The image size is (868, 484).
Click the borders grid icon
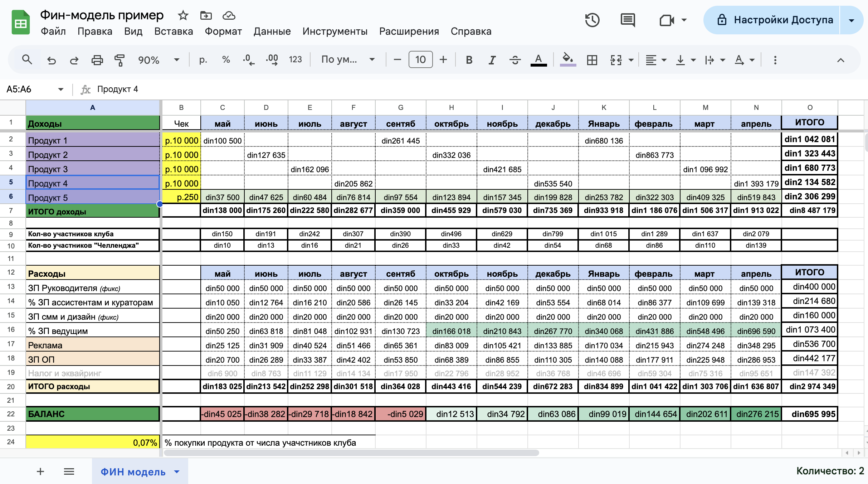(592, 60)
